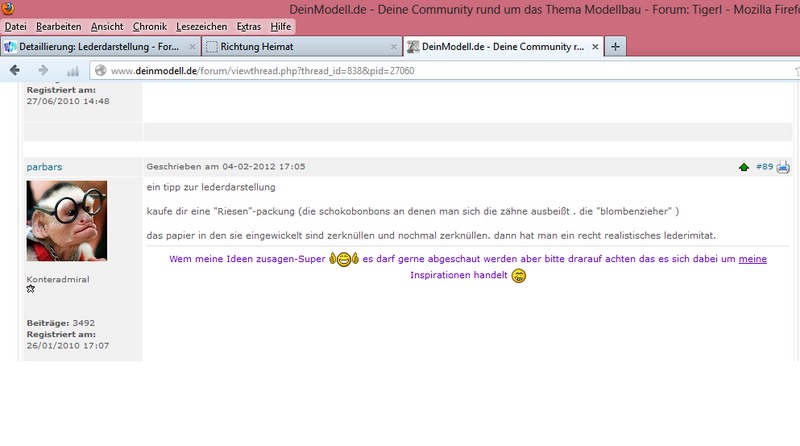Click 'Beiträge: 3492' text

point(61,323)
